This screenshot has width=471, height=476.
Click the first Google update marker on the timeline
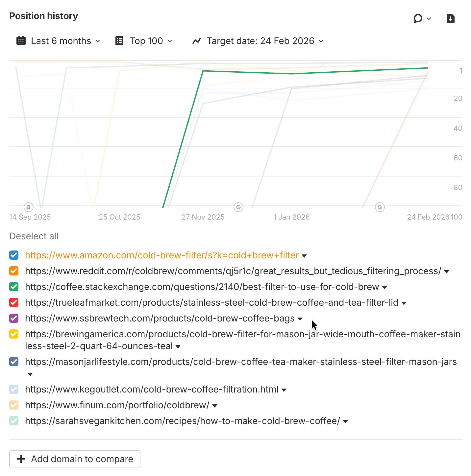(x=238, y=207)
